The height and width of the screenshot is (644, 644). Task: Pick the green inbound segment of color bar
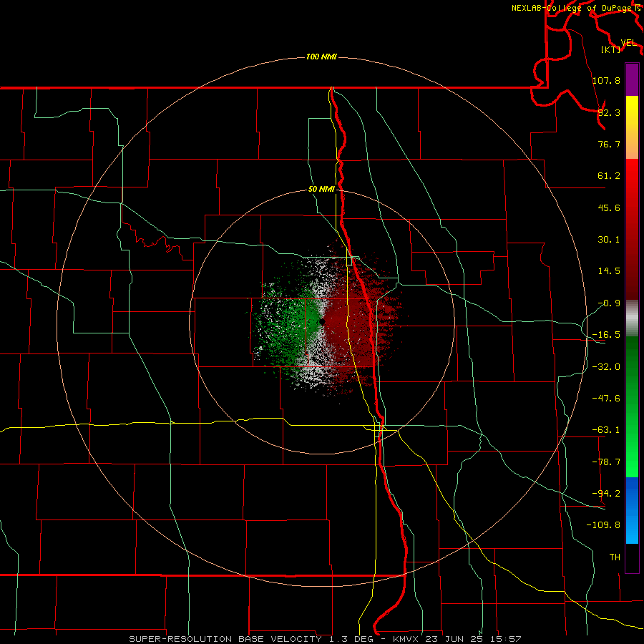tap(632, 406)
